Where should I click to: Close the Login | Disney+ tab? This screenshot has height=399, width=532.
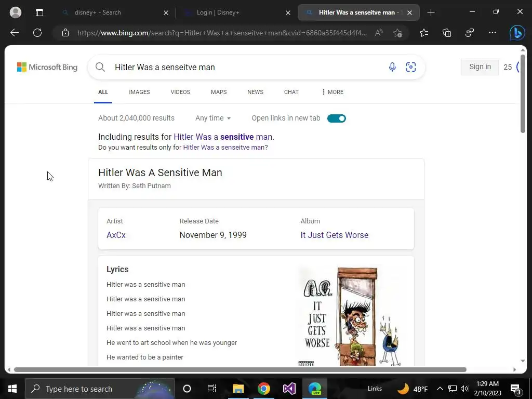point(288,12)
